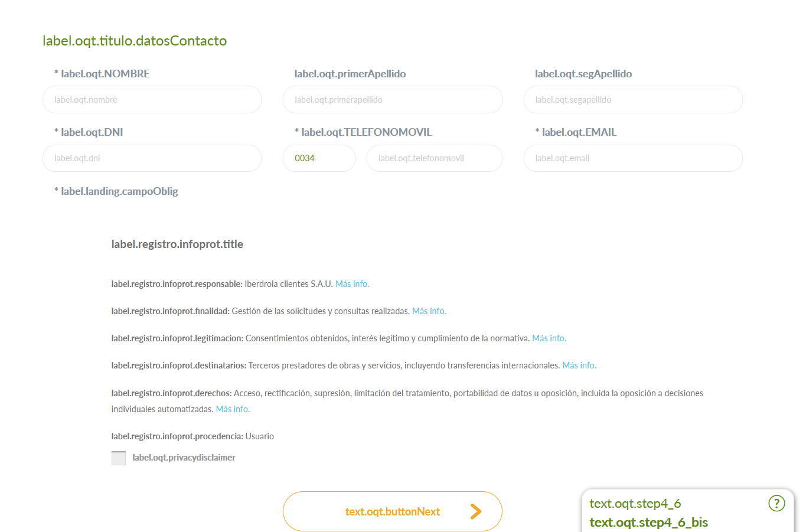This screenshot has width=806, height=532.
Task: Click the text.oqt.buttonNext button
Action: tap(393, 511)
